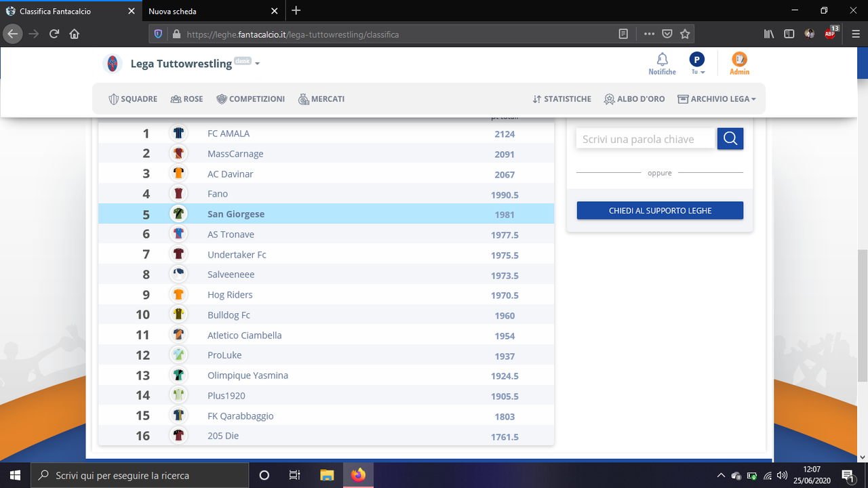Click the CHIEDI AL SUPPORTO LEGHE button
The width and height of the screenshot is (868, 488).
click(x=659, y=210)
